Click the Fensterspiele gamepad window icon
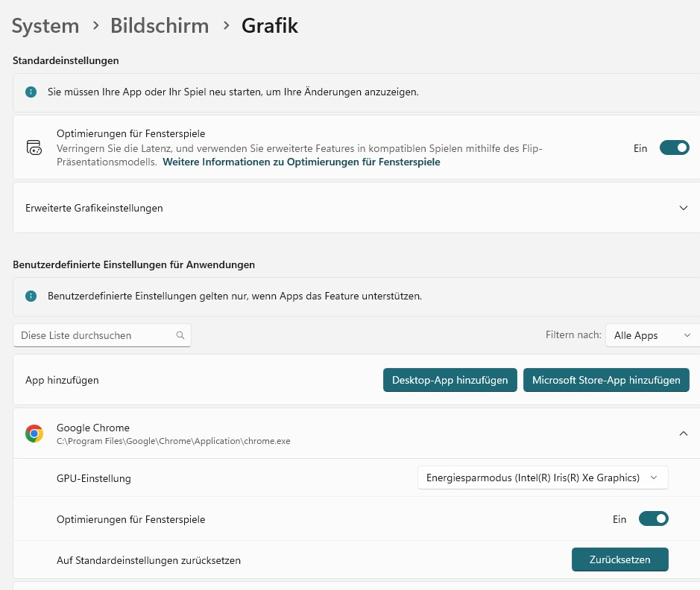Image resolution: width=700 pixels, height=590 pixels. [34, 147]
